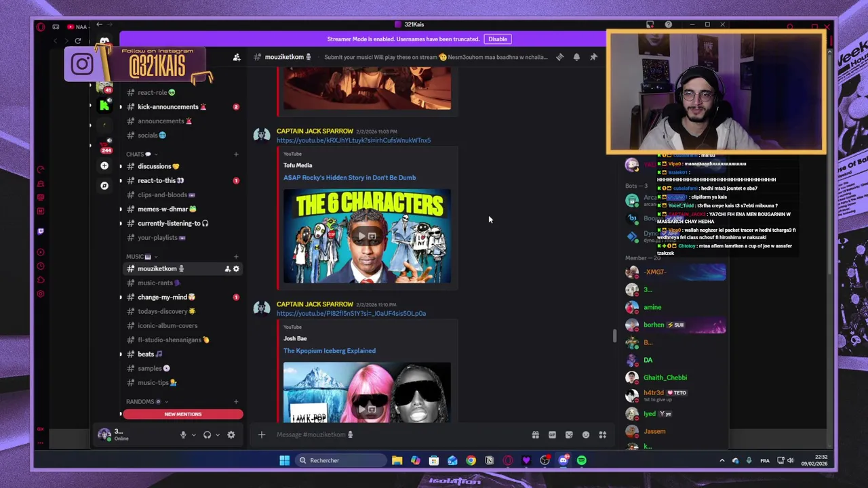Open the volume icon in system tray

click(x=791, y=461)
